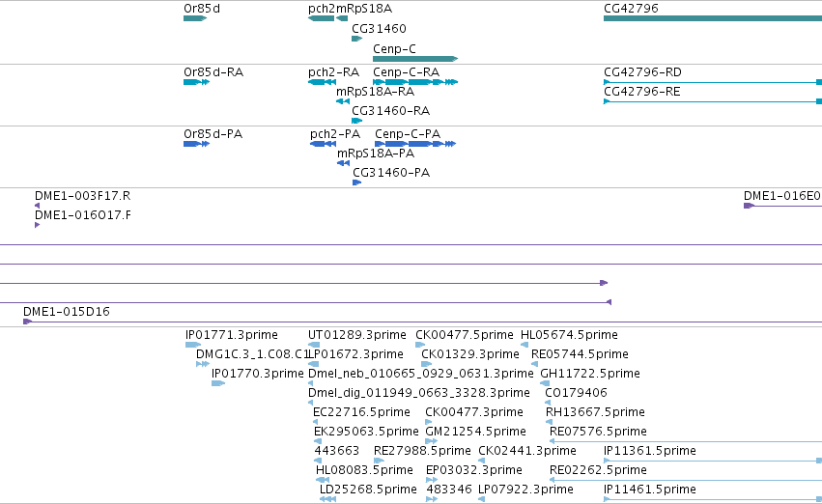Select the LD25268.5prime EST
Image resolution: width=822 pixels, height=504 pixels.
pyautogui.click(x=327, y=499)
